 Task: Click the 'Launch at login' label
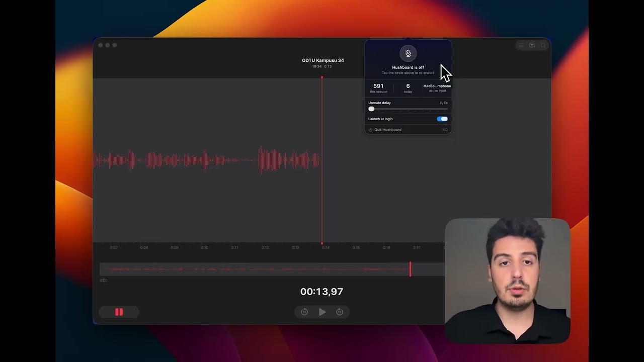380,119
